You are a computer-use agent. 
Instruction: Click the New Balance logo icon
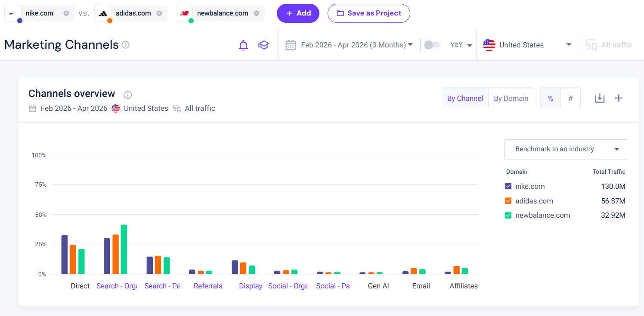point(184,13)
